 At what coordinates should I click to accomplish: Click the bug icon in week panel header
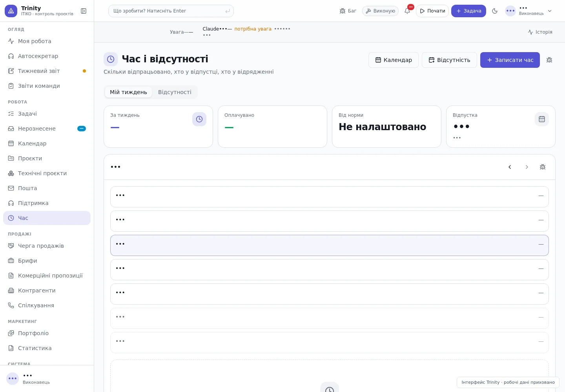[x=543, y=167]
